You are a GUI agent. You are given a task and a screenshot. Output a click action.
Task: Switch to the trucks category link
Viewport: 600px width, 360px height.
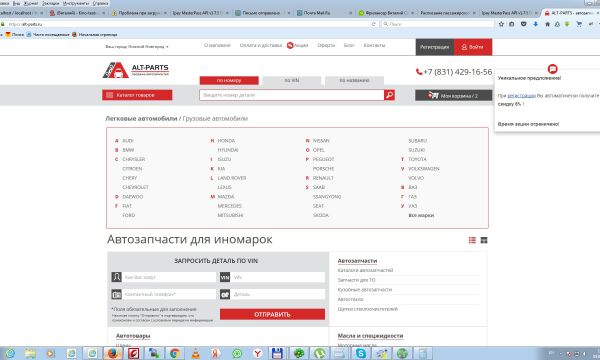point(215,119)
